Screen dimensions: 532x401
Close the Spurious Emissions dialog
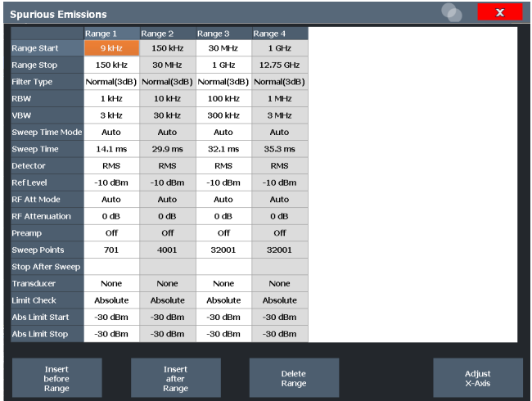tap(500, 12)
